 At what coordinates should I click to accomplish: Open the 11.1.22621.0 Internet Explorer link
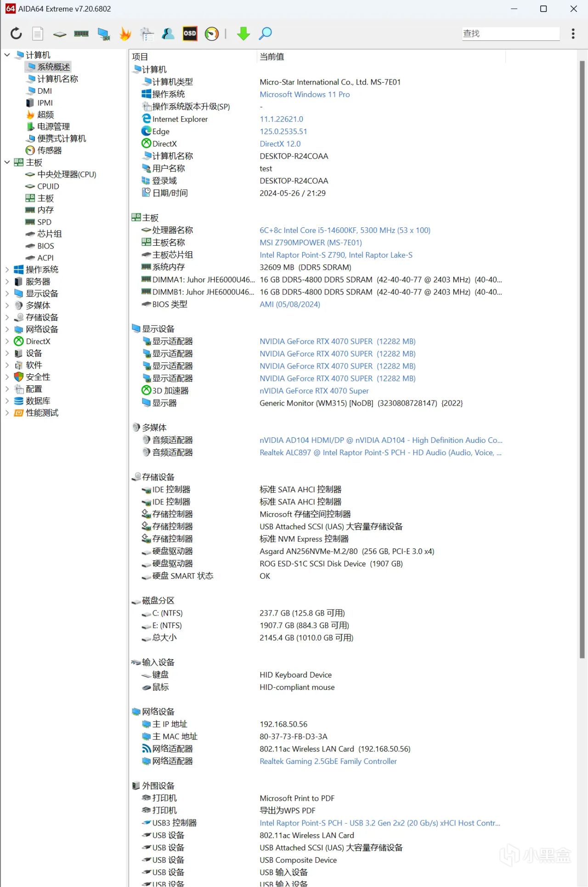pos(281,119)
